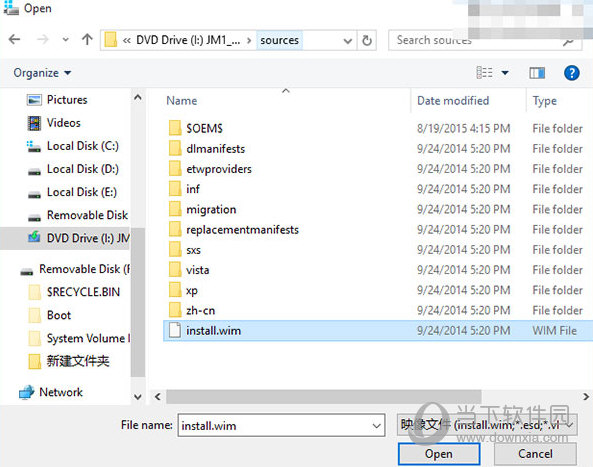Click the 'replacementmanifests' folder name
Viewport: 593px width, 467px height.
(x=242, y=230)
